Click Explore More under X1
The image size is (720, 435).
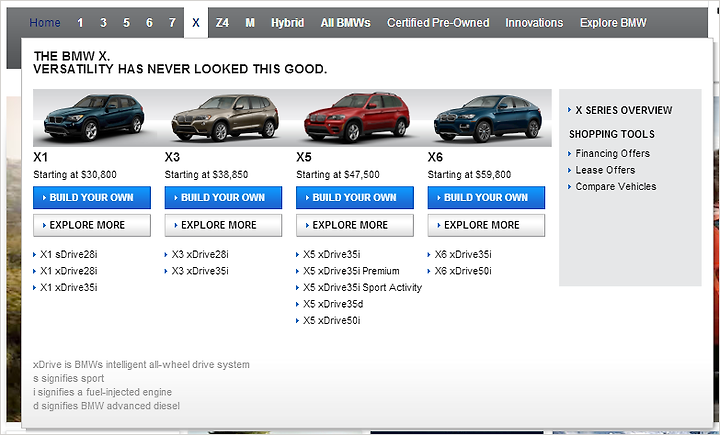click(x=92, y=225)
